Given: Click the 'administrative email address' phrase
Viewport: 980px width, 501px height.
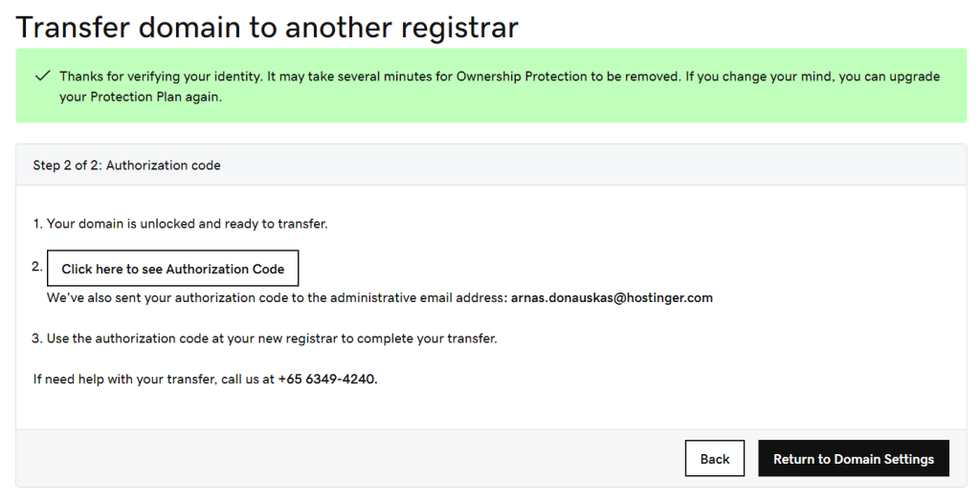Looking at the screenshot, I should 419,297.
